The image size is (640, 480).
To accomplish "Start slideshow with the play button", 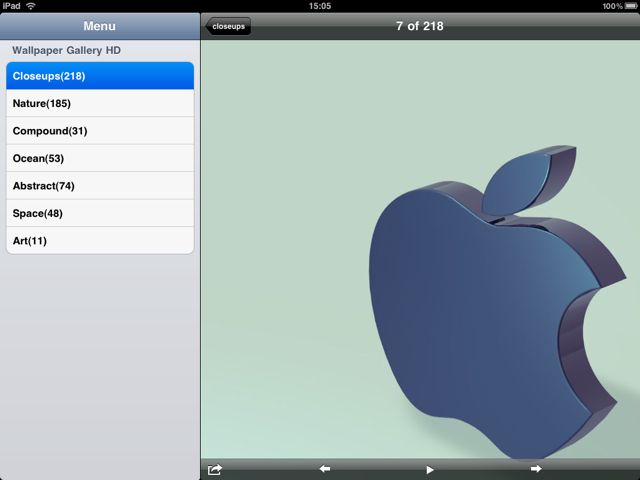I will (429, 470).
